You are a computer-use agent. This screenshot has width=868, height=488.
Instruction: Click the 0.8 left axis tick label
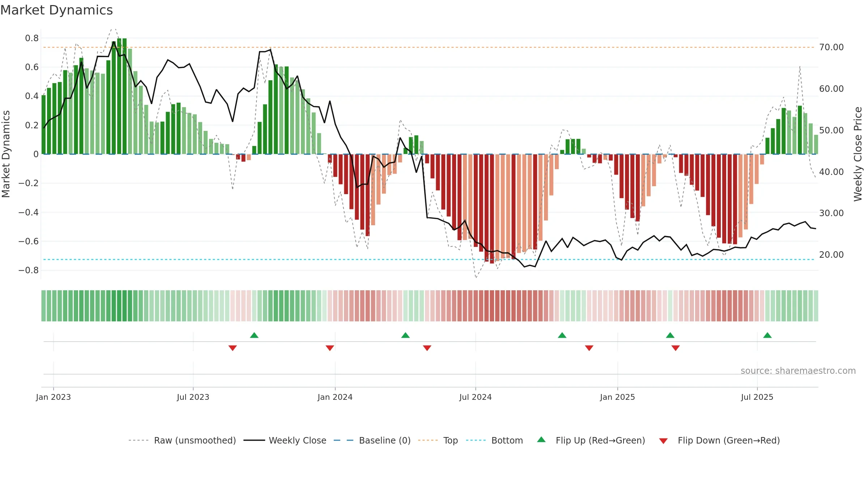[x=32, y=38]
